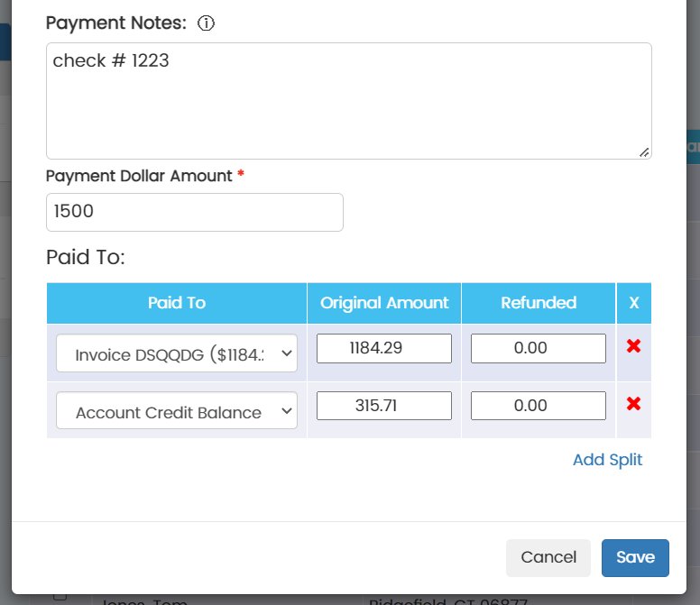
Task: Click the Original Amount column header
Action: [384, 303]
